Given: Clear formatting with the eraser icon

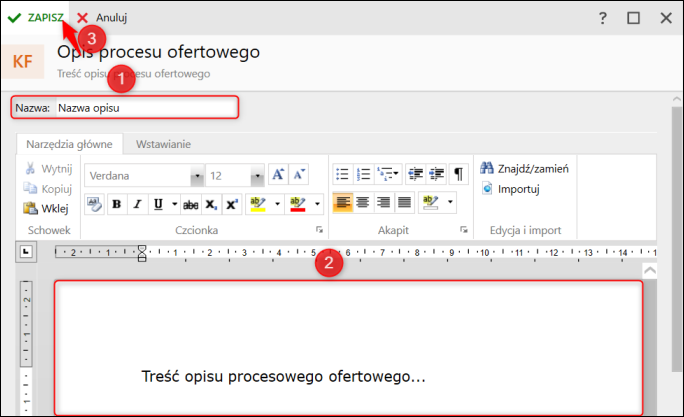Looking at the screenshot, I should tap(94, 204).
